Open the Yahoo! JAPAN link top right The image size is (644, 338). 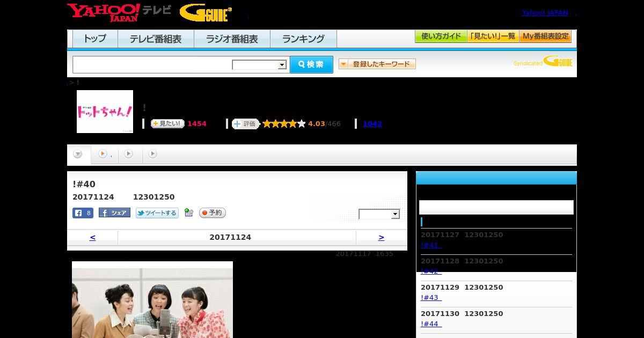545,13
